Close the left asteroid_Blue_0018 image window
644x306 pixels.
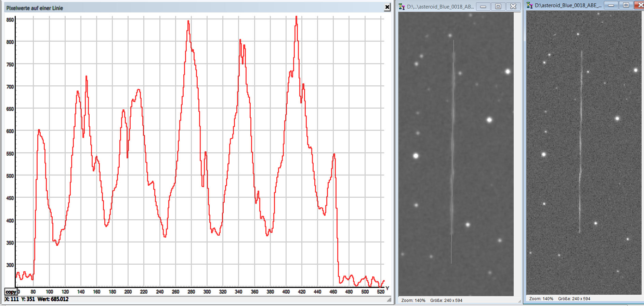click(x=513, y=6)
